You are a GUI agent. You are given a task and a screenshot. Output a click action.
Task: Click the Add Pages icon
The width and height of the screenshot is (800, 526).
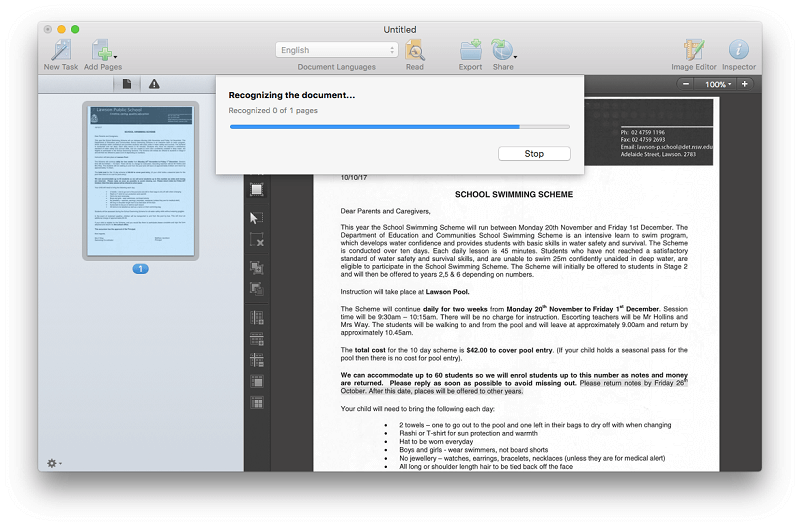click(101, 50)
